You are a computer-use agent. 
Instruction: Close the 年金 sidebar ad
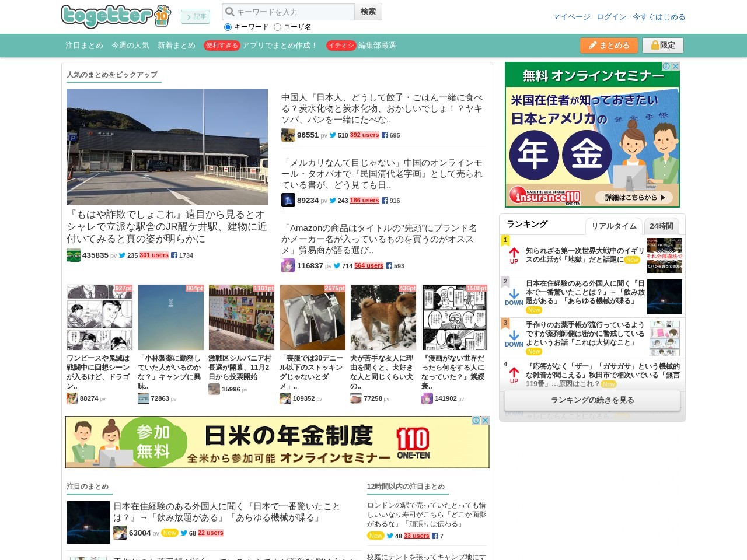coord(675,66)
